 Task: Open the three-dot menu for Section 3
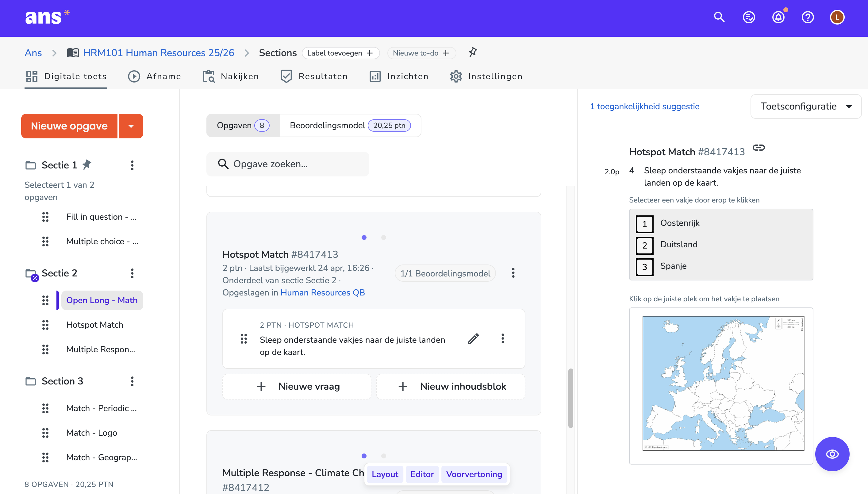pyautogui.click(x=132, y=381)
